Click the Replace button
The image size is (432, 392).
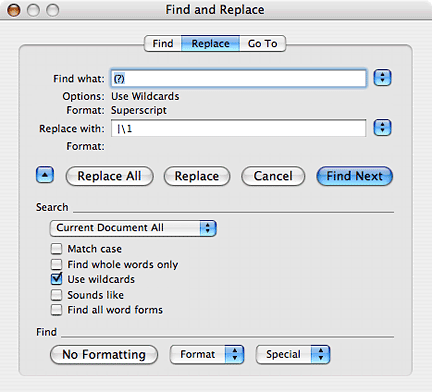197,176
